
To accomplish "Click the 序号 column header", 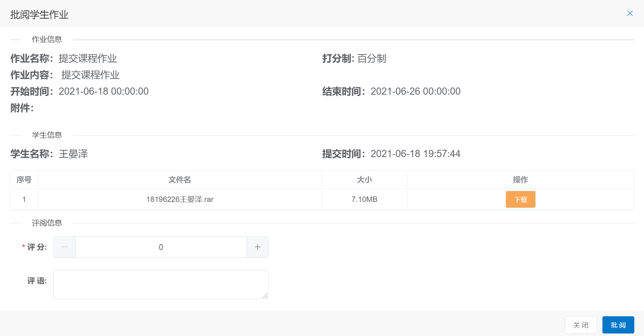I will click(x=24, y=180).
